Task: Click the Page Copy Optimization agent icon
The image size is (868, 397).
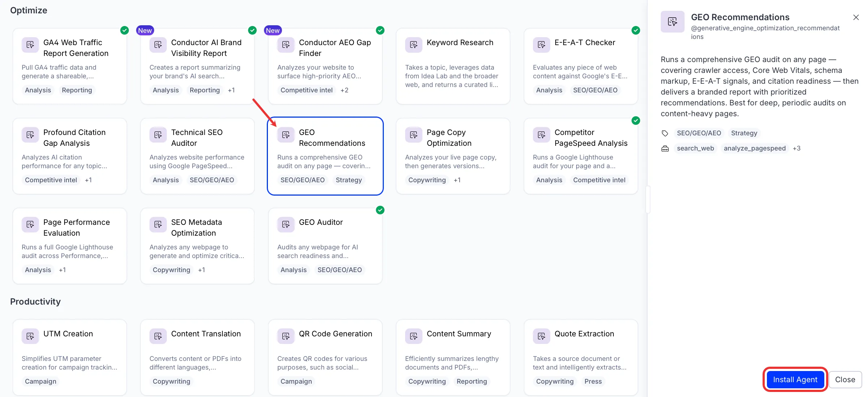Action: [414, 135]
